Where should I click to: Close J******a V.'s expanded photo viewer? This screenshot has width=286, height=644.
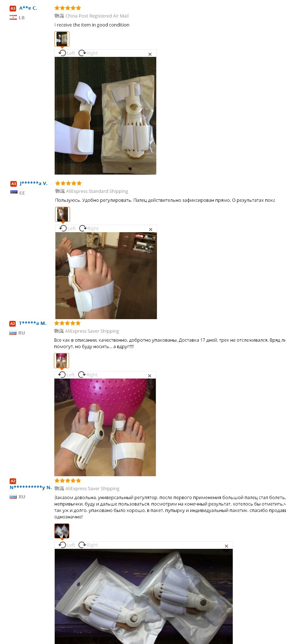(x=151, y=229)
